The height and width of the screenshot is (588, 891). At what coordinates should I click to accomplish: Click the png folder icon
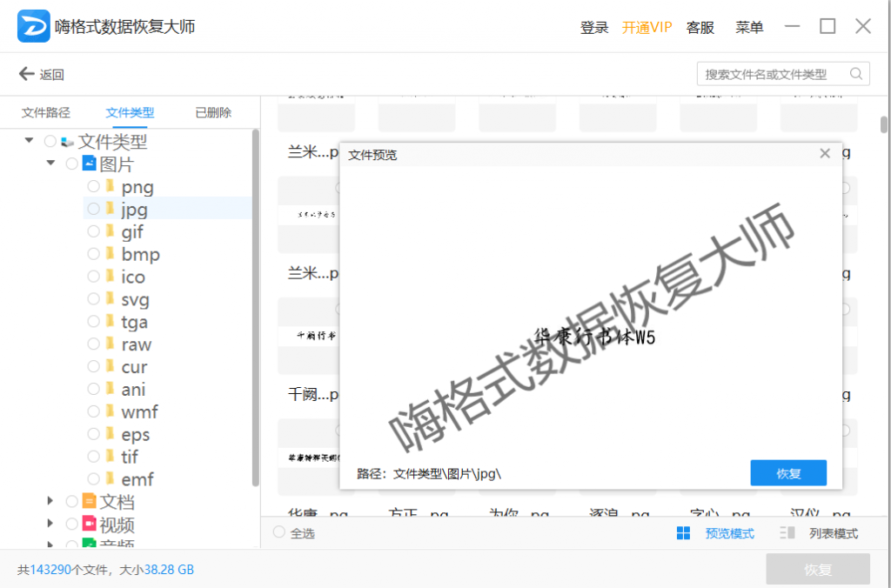point(111,186)
